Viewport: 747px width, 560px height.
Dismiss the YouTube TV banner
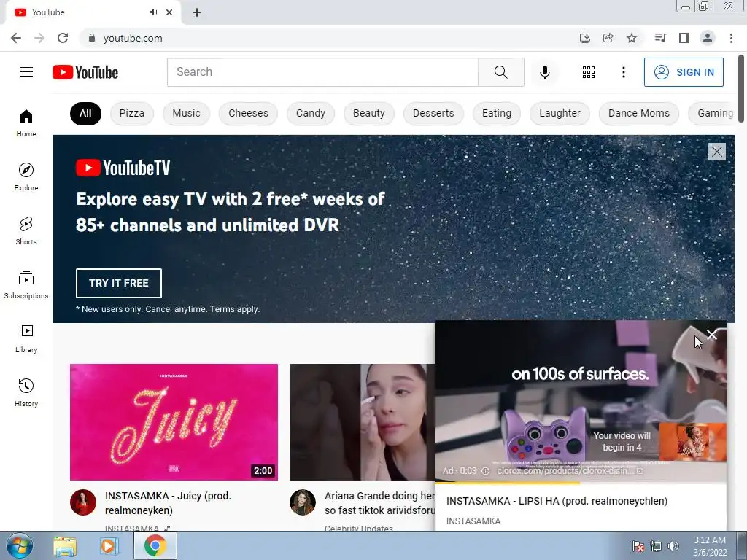[x=716, y=152]
